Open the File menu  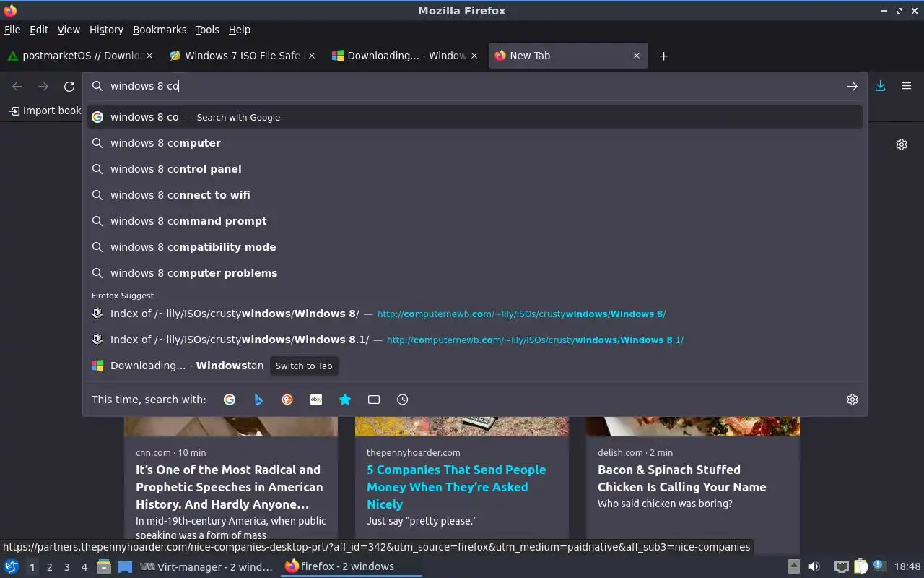(x=12, y=30)
